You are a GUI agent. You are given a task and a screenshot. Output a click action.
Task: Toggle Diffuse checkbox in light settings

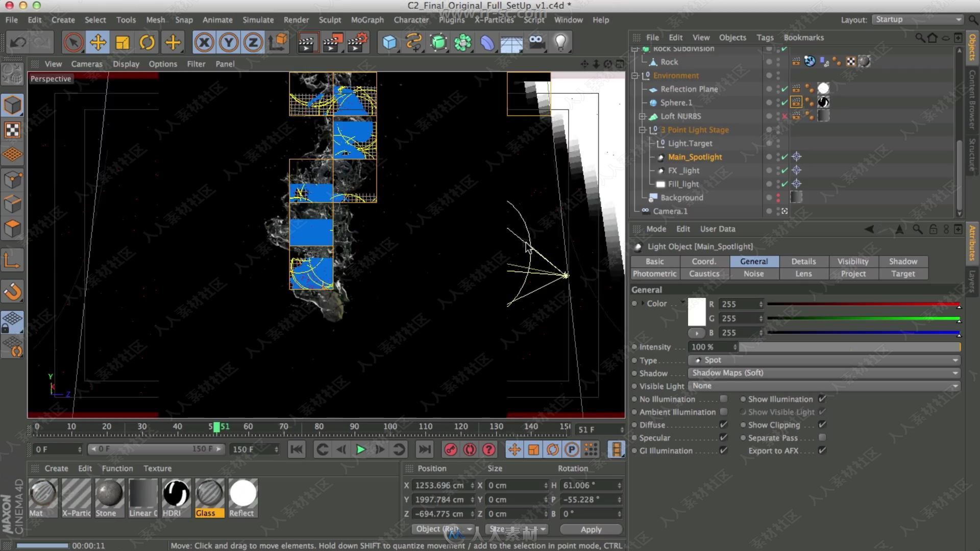[x=724, y=424]
